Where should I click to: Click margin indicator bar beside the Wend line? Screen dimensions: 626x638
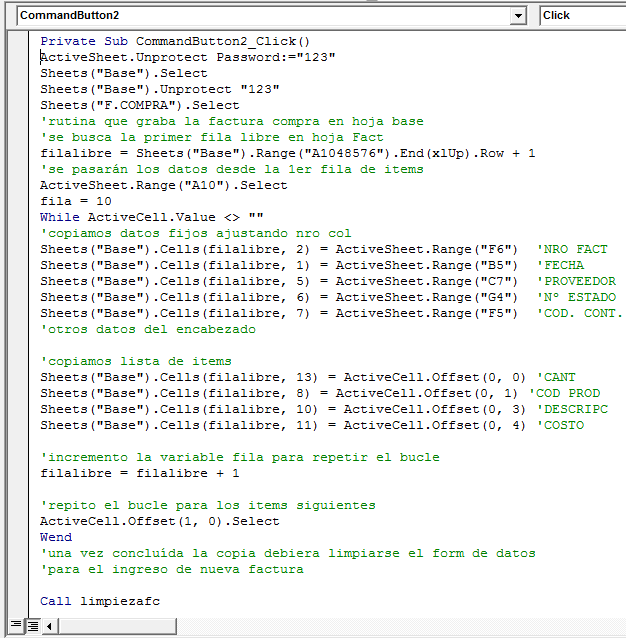click(x=20, y=537)
